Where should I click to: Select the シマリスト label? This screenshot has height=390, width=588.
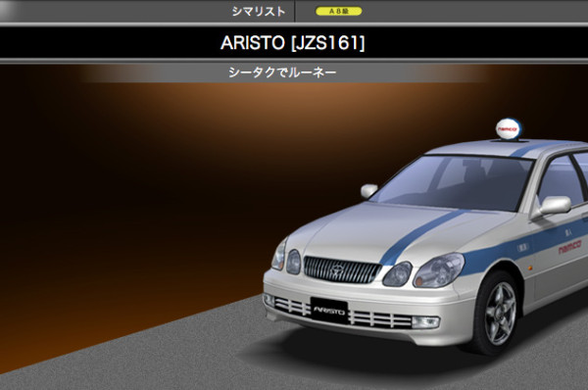[259, 12]
